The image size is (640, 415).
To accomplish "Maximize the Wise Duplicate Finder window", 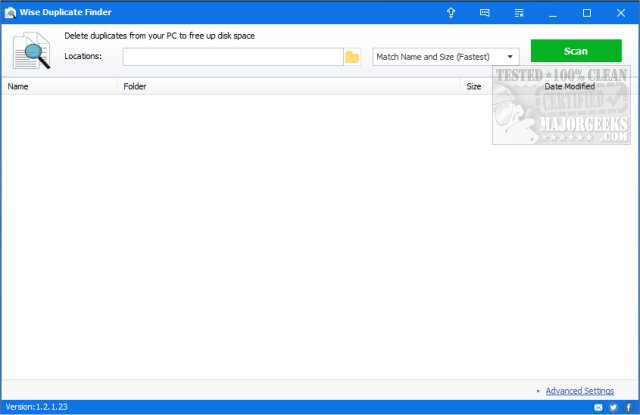I will (x=587, y=13).
